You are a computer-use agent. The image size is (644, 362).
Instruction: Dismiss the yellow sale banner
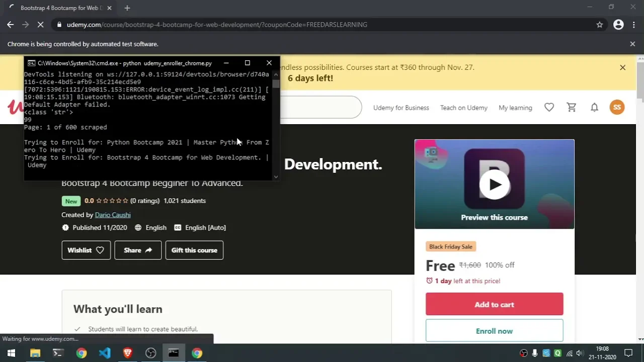[622, 67]
